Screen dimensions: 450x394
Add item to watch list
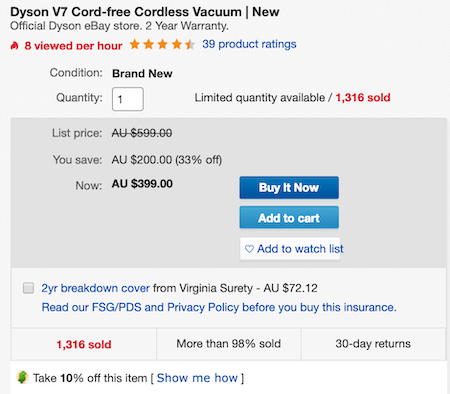290,249
